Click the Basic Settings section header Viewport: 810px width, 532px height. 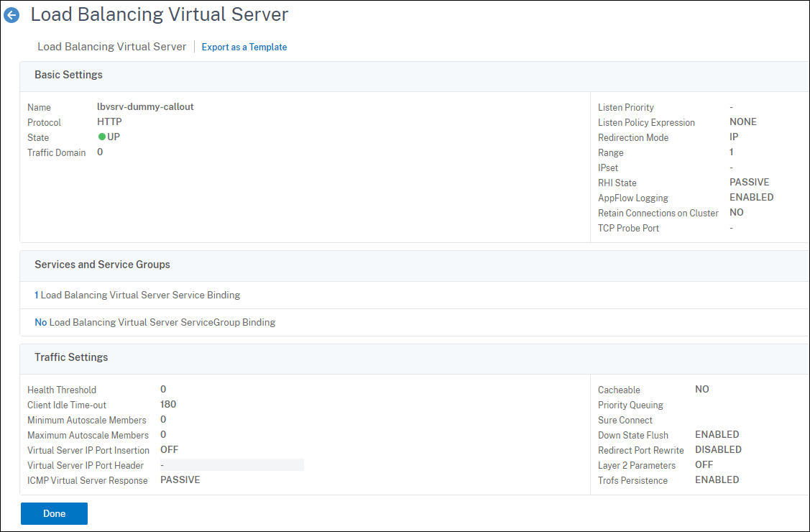68,75
